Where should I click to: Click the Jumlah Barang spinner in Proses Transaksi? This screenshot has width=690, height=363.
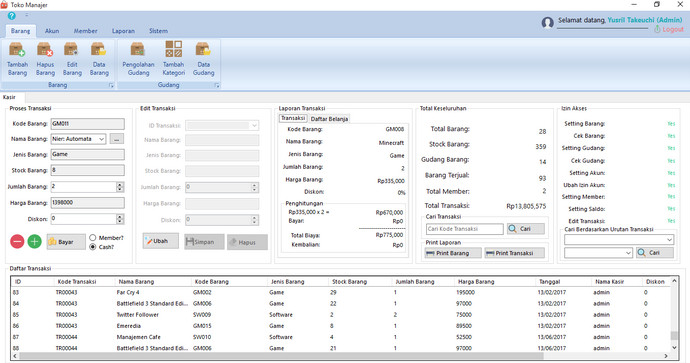coord(120,187)
